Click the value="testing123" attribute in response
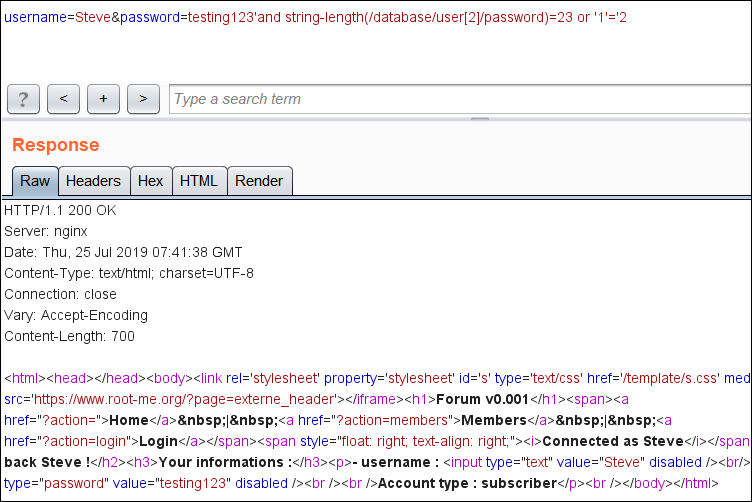This screenshot has height=502, width=752. point(172,483)
